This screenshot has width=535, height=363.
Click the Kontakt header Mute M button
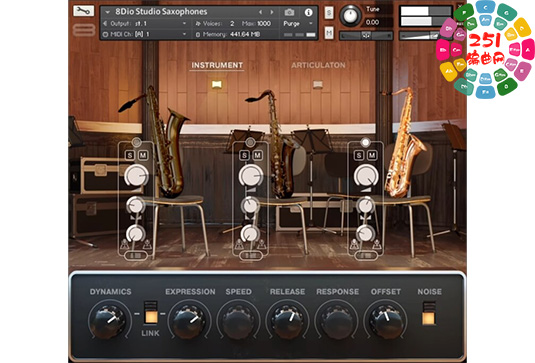click(329, 33)
